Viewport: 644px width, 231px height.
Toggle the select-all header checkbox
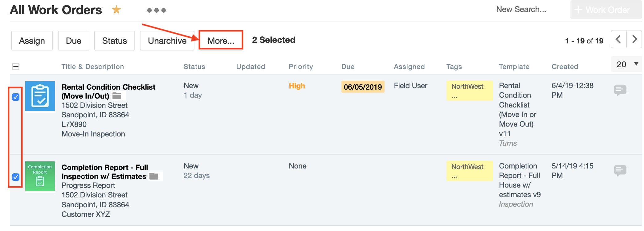(x=16, y=67)
